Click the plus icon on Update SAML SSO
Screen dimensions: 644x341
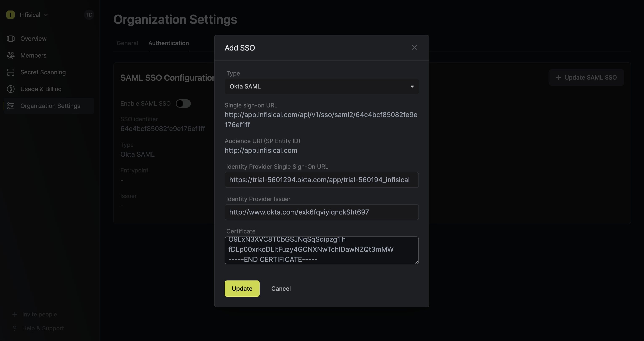(558, 77)
